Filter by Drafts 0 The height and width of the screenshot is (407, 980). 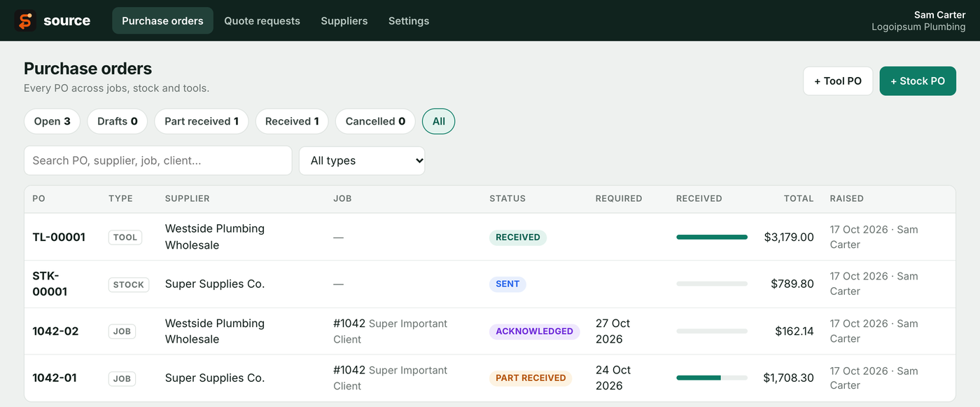click(118, 121)
